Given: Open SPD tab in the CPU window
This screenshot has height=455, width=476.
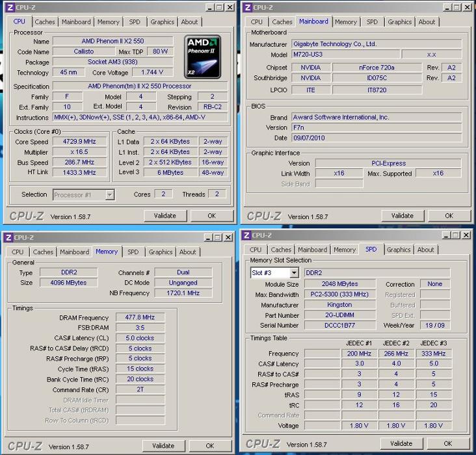Looking at the screenshot, I should pos(135,22).
